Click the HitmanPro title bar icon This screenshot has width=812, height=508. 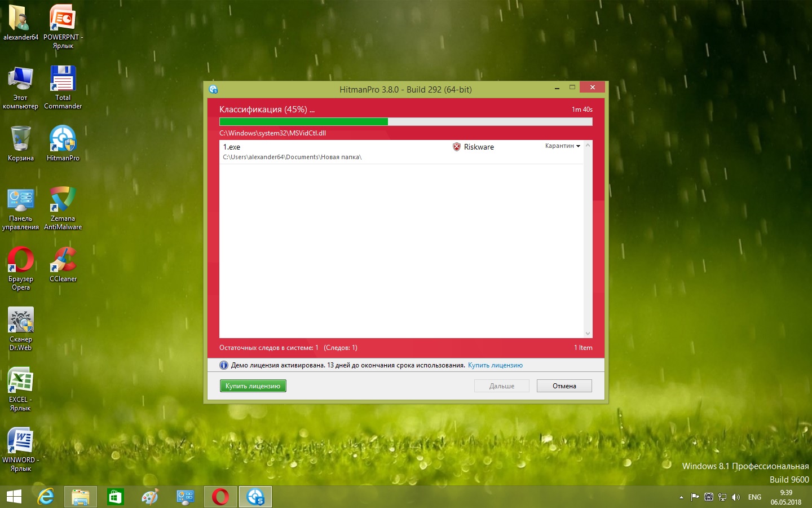[213, 89]
